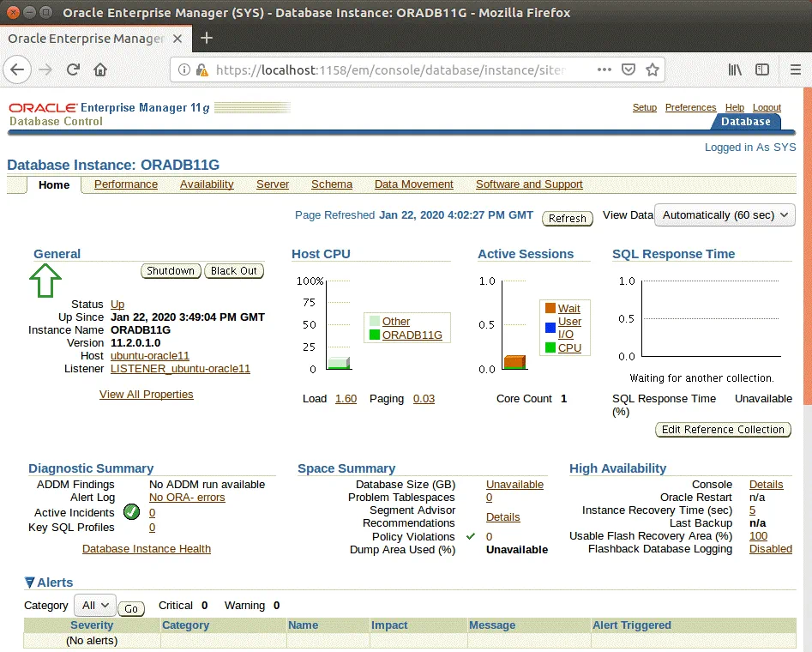
Task: Open the Data Movement tab
Action: point(413,184)
